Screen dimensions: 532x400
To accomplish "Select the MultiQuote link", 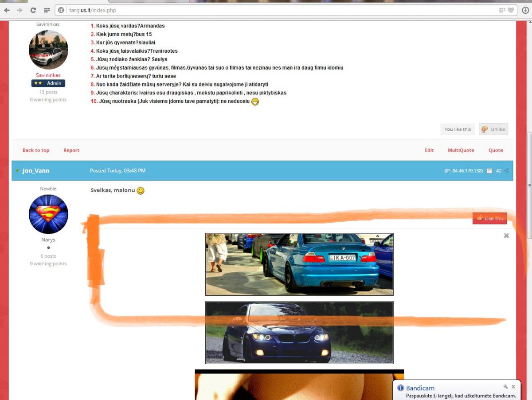I will (461, 150).
